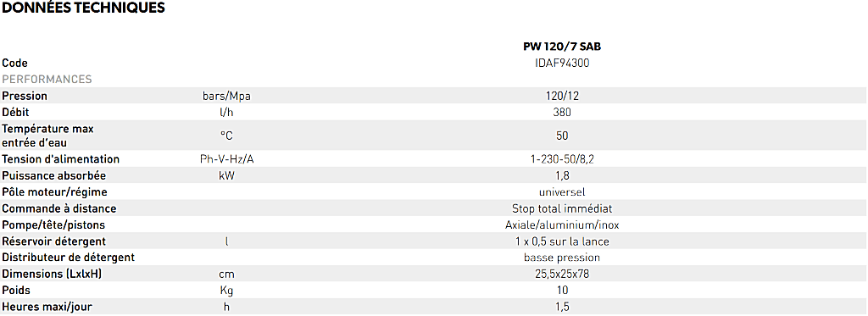Click the Axiale/aluminium/inox pump value

[x=562, y=225]
